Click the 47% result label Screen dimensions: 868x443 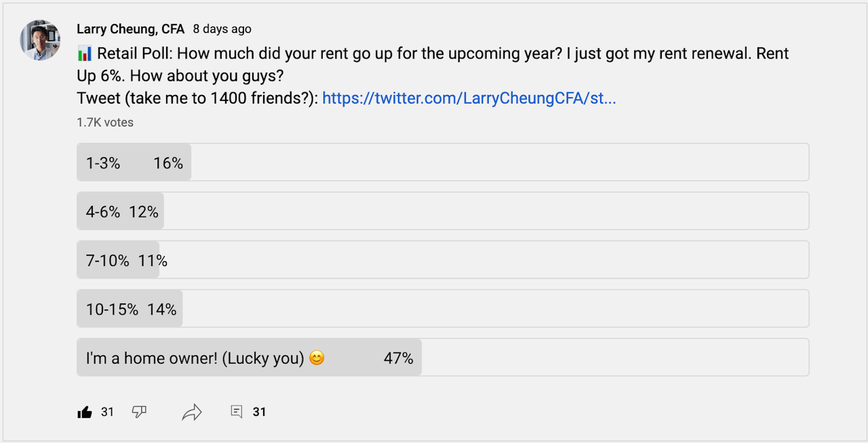(398, 358)
